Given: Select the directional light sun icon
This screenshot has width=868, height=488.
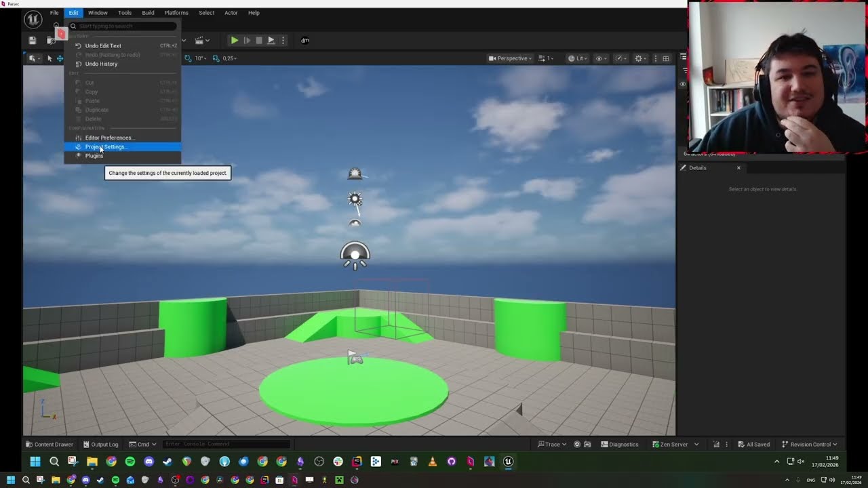Looking at the screenshot, I should [x=355, y=199].
